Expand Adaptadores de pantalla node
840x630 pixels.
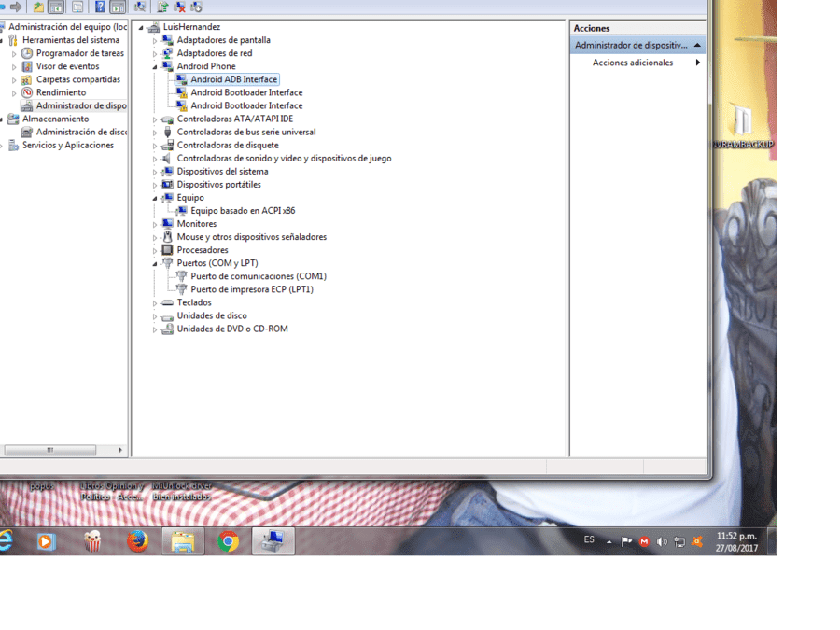155,41
